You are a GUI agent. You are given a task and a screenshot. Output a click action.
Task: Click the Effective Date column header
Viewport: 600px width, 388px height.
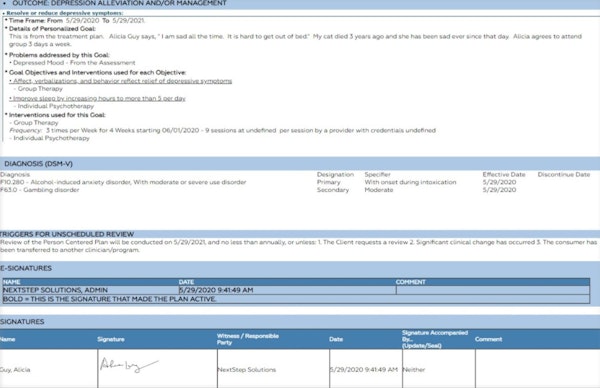coord(504,174)
